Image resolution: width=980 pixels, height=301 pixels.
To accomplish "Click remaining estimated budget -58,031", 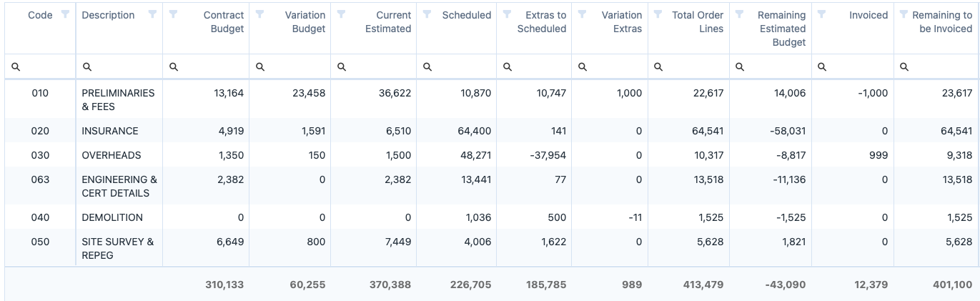I will coord(784,131).
